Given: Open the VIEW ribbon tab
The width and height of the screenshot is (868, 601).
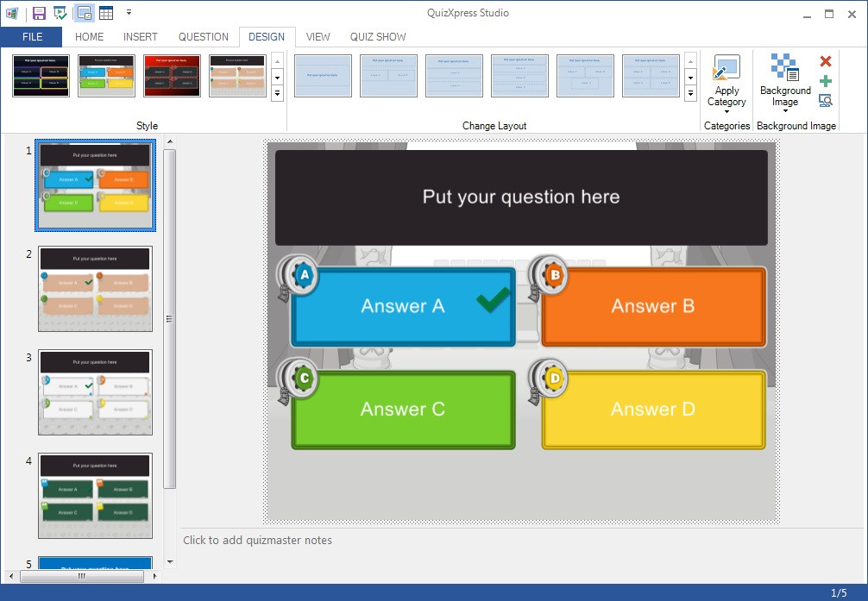Looking at the screenshot, I should (x=318, y=36).
